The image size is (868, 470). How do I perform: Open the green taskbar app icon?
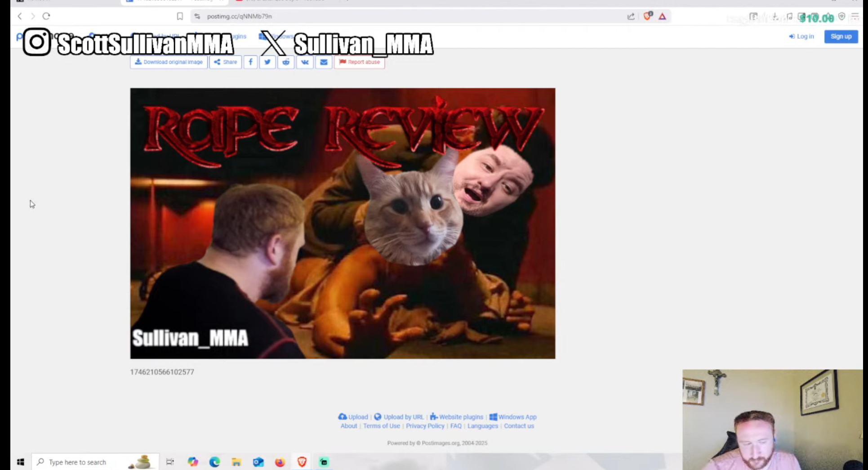324,462
